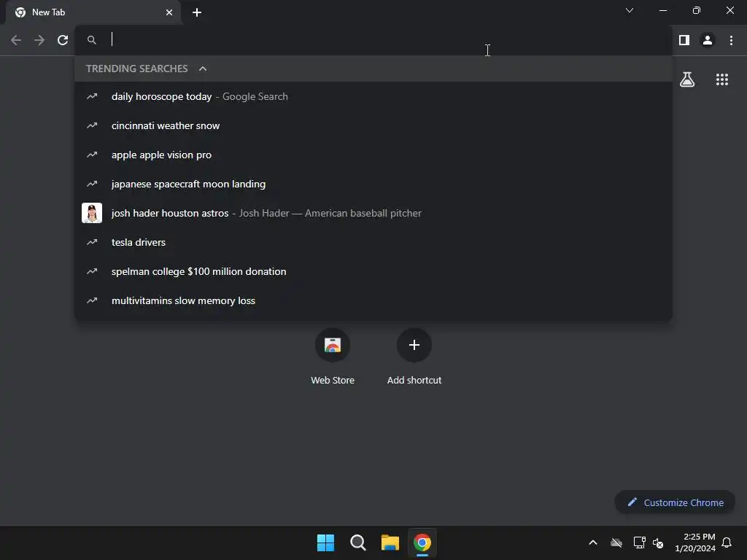Reload the current page
The image size is (747, 560).
(63, 40)
